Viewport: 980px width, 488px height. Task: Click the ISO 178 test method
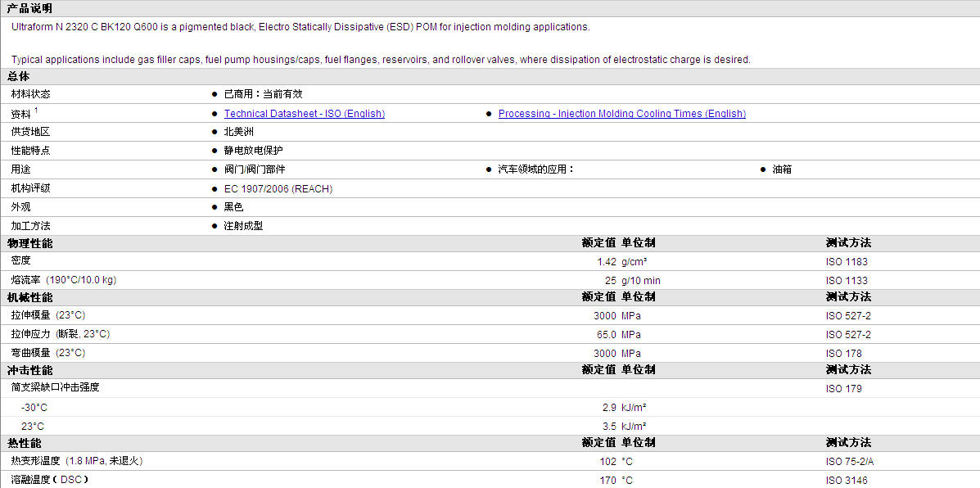(x=844, y=353)
